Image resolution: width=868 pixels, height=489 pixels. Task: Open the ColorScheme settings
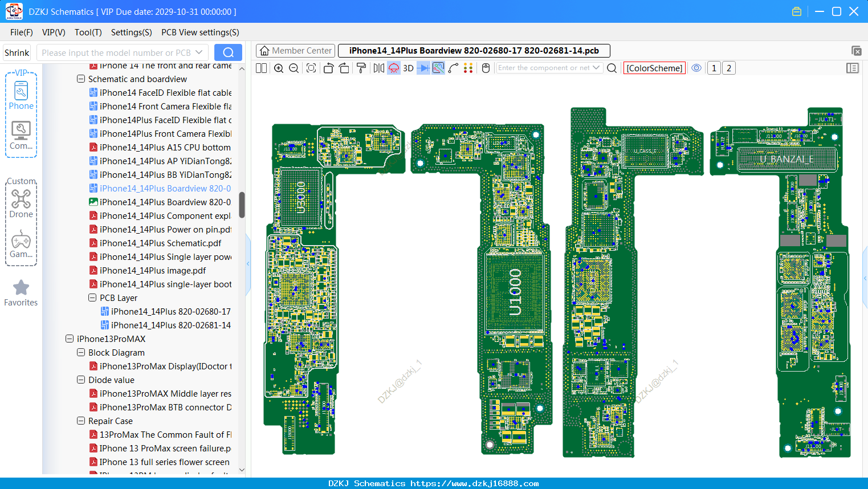[x=654, y=68]
